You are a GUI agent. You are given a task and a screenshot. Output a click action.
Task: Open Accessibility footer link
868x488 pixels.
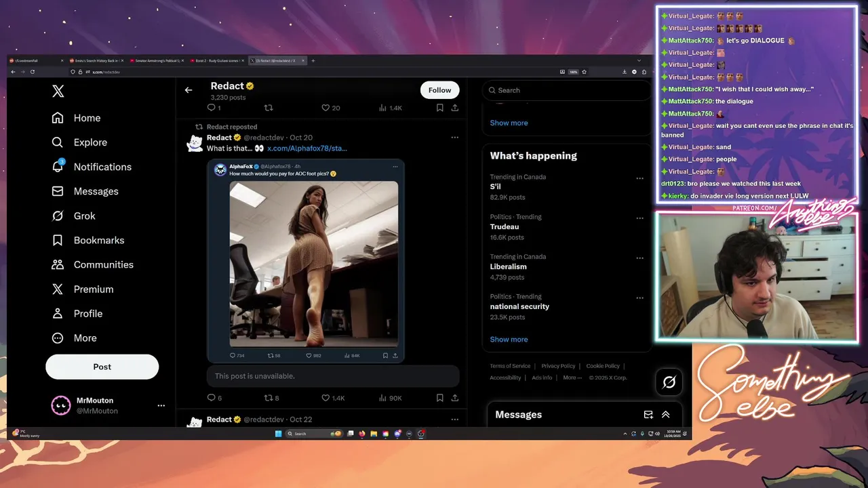505,378
